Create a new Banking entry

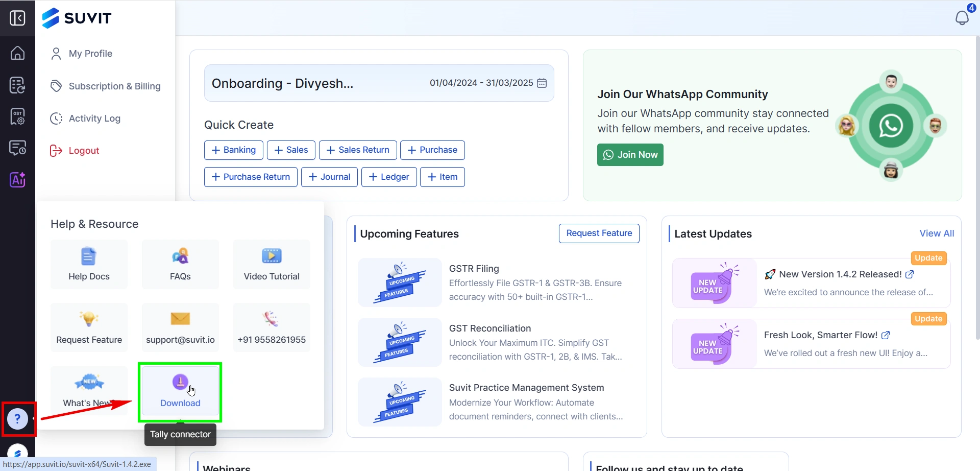pos(234,150)
